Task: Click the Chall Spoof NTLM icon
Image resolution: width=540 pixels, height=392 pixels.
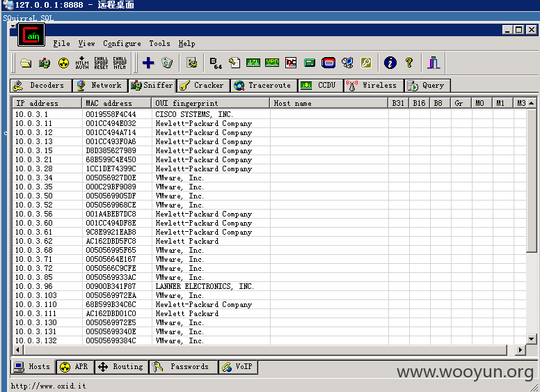Action: tap(120, 63)
